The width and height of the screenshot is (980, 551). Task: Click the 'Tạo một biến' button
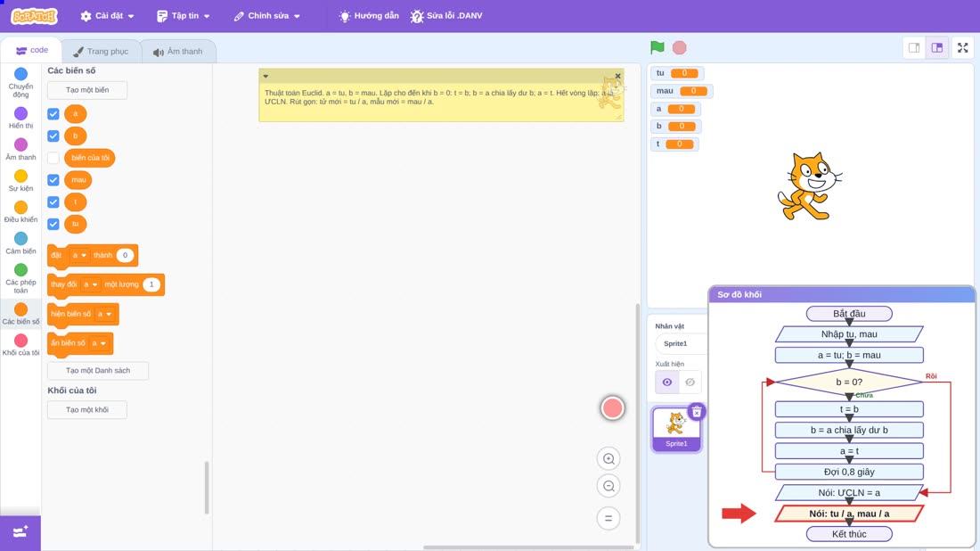[x=87, y=90]
